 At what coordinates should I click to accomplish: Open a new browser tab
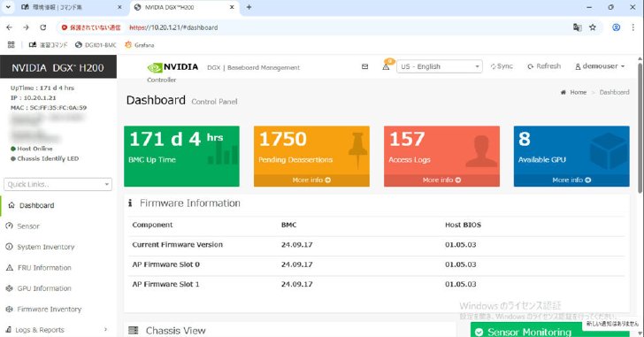coord(249,7)
